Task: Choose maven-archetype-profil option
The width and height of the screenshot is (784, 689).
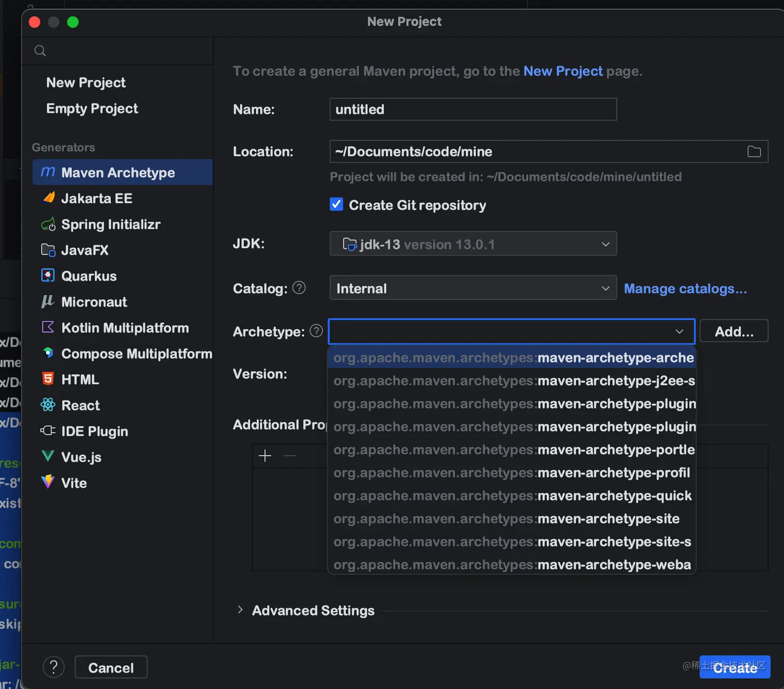Action: click(512, 473)
